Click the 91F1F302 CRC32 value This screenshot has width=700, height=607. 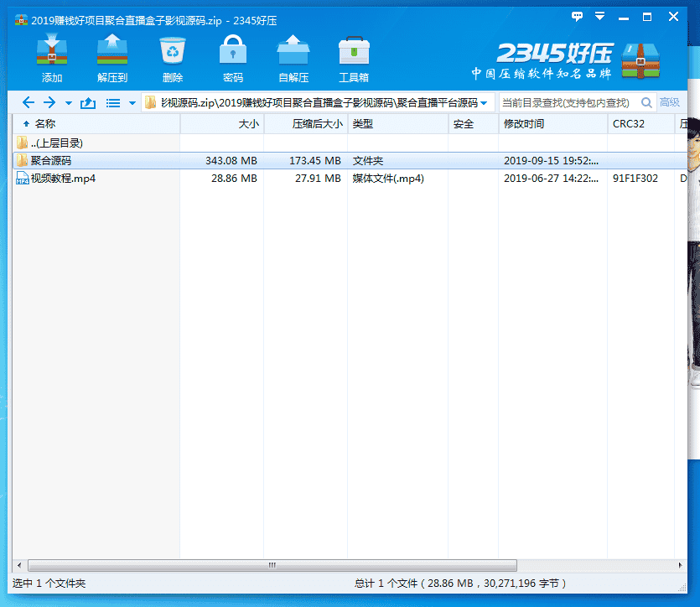point(635,179)
